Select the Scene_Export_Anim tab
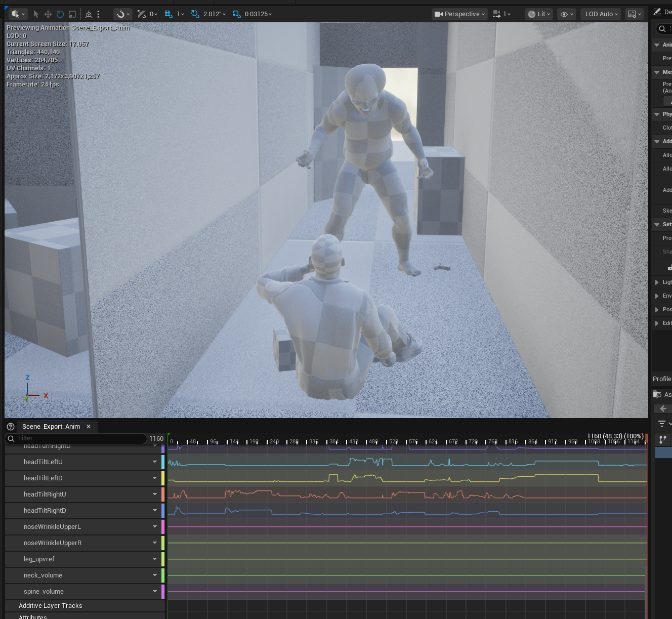Viewport: 672px width, 619px height. 51,427
